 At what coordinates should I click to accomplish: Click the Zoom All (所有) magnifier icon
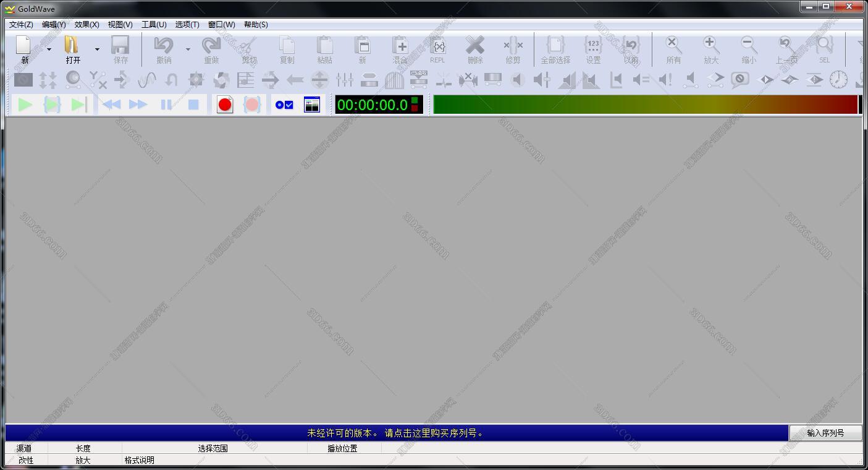pos(673,45)
